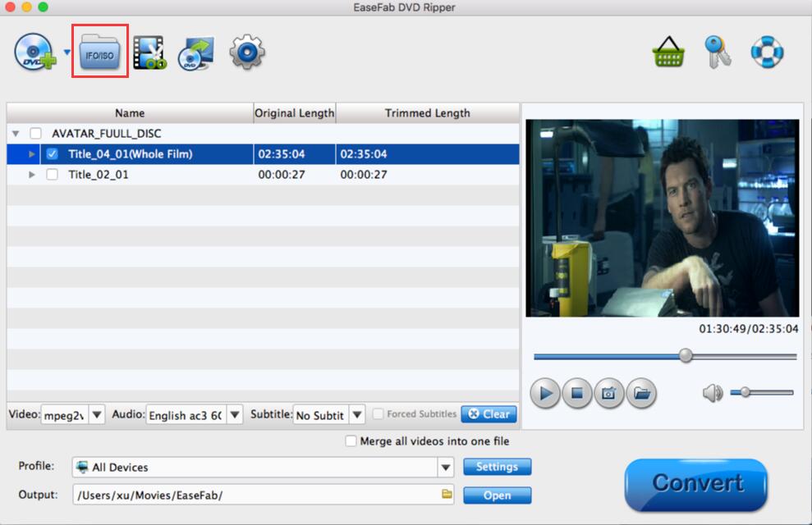Viewport: 812px width, 525px height.
Task: Click the keys register icon
Action: [x=718, y=52]
